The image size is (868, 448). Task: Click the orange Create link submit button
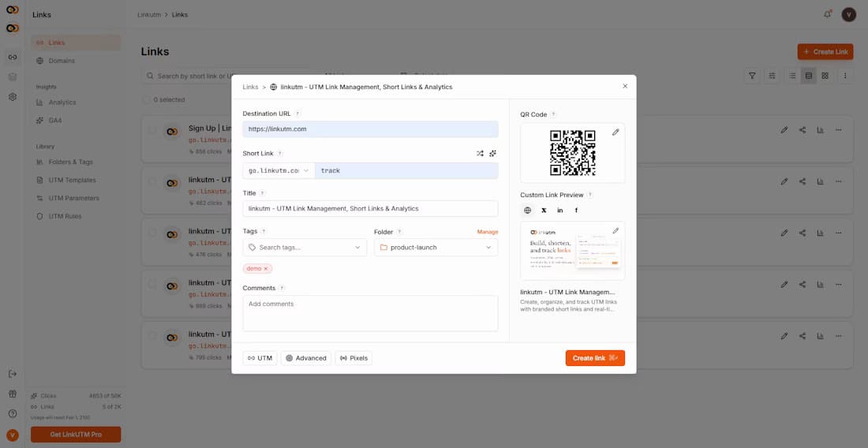pos(595,358)
